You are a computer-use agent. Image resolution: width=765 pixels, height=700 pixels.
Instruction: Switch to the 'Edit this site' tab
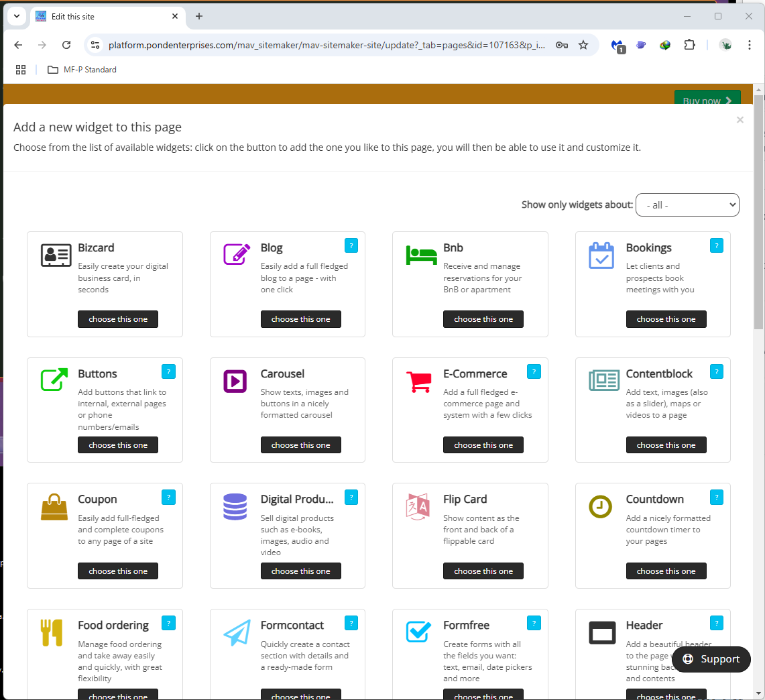click(101, 17)
